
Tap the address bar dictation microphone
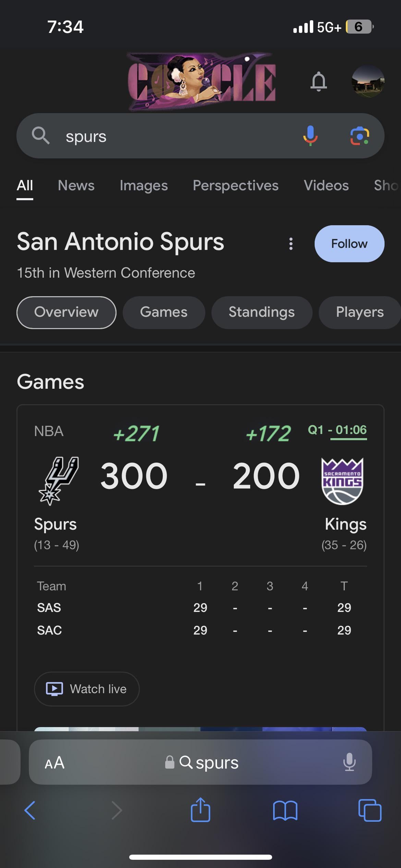click(x=349, y=762)
